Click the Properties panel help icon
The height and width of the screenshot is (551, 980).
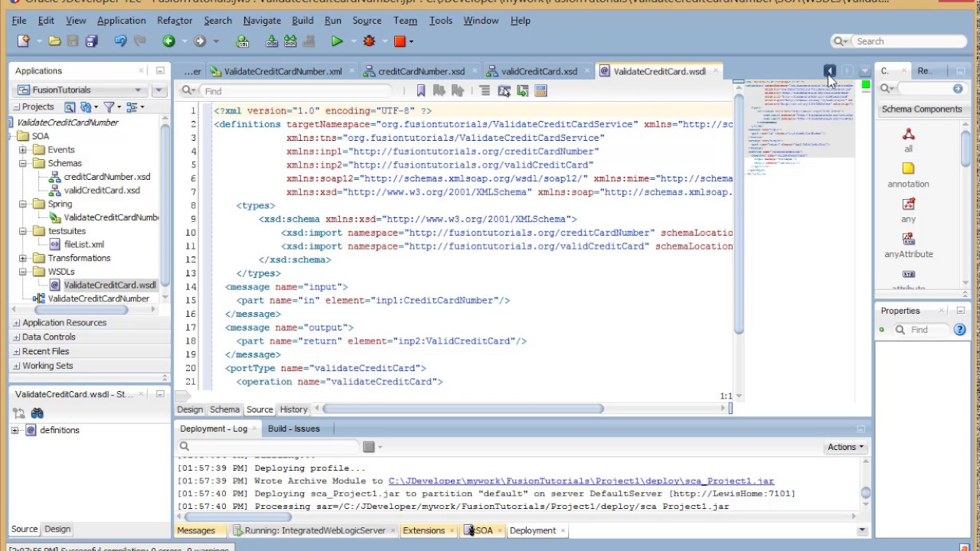(959, 330)
